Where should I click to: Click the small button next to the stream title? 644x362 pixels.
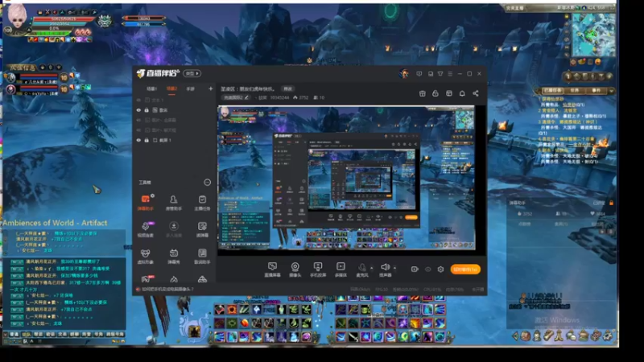[287, 88]
